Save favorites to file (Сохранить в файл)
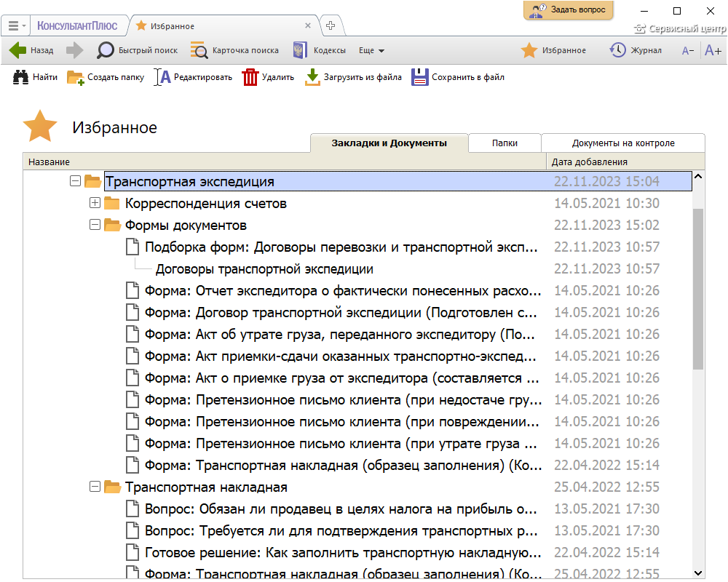Viewport: 728px width, 582px height. (458, 77)
